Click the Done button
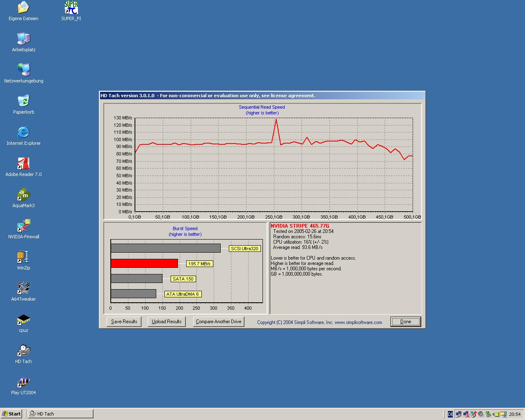The height and width of the screenshot is (420, 525). [406, 322]
